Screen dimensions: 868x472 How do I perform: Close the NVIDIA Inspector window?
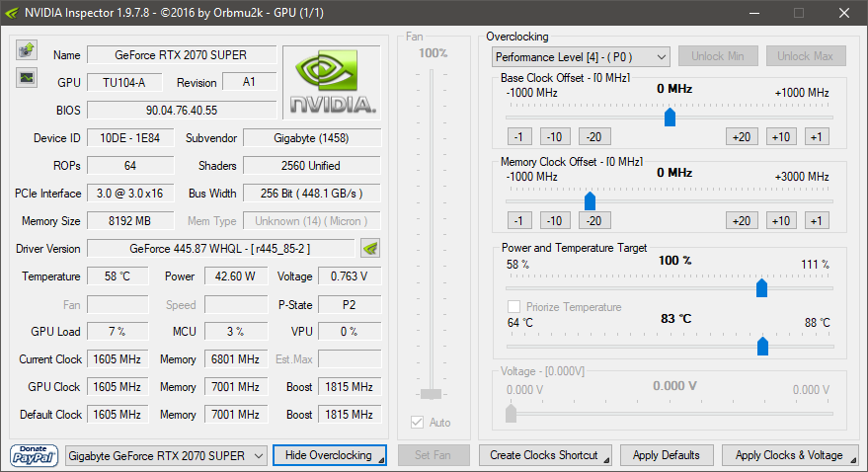pyautogui.click(x=844, y=13)
